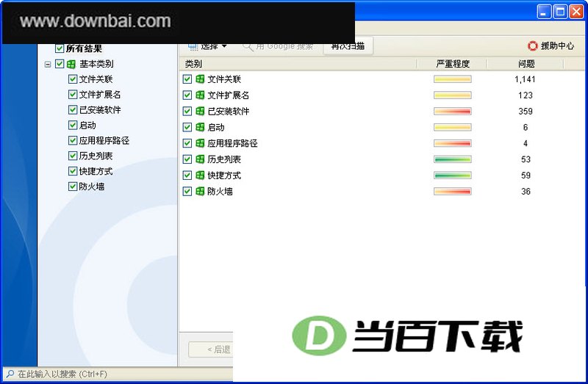This screenshot has height=384, width=588.
Task: Click the 文件关联 severity bar
Action: pos(453,79)
